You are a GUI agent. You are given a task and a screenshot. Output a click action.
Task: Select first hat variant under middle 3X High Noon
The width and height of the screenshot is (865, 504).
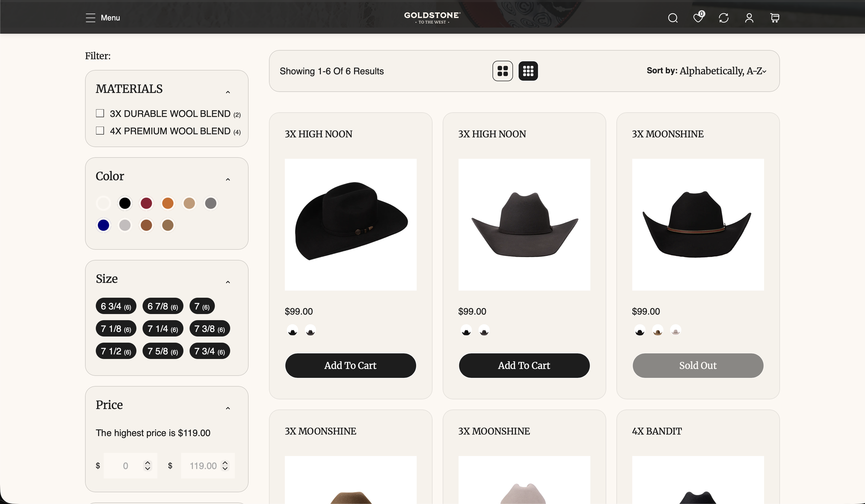[466, 330]
